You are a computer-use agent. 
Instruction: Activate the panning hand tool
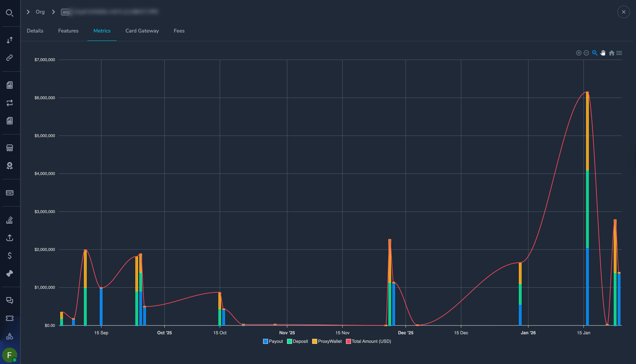(603, 53)
